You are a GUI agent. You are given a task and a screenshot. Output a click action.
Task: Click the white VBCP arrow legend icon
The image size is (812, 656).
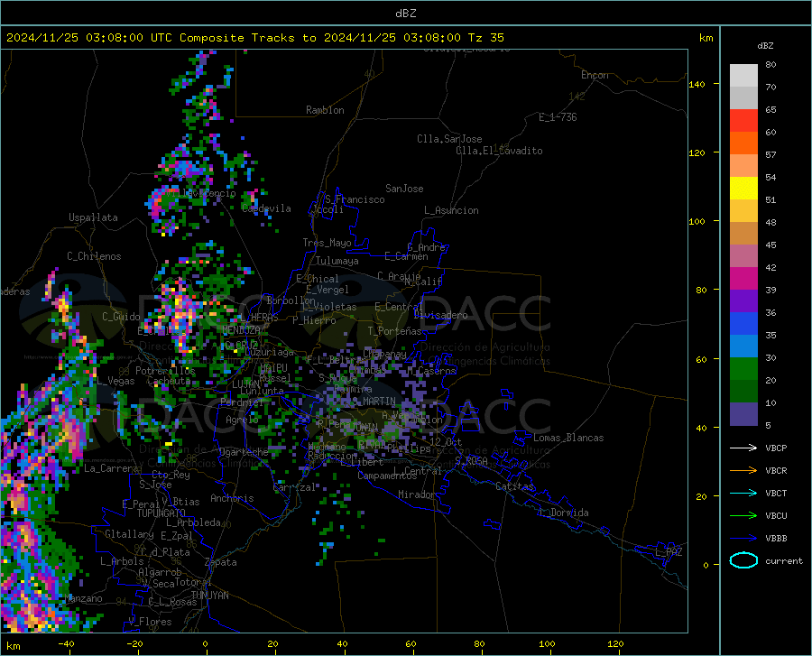(x=743, y=448)
